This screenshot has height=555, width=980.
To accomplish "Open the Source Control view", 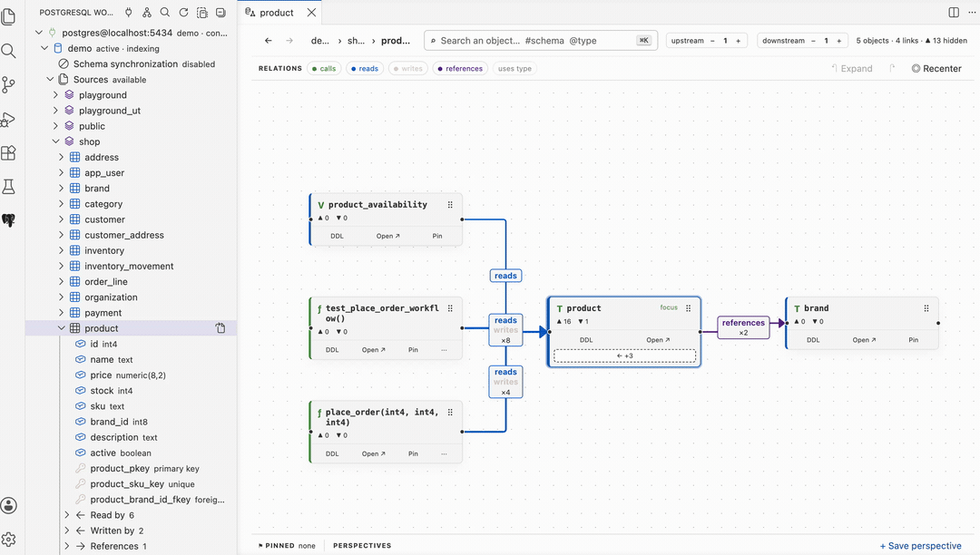I will click(x=9, y=85).
